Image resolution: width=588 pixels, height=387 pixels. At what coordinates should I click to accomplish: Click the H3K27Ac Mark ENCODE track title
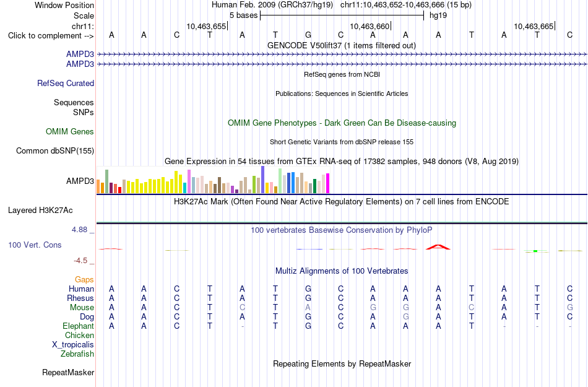tap(341, 201)
